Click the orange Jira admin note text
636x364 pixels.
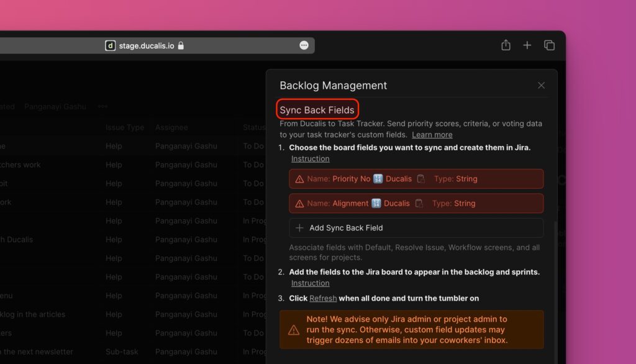[x=407, y=329]
